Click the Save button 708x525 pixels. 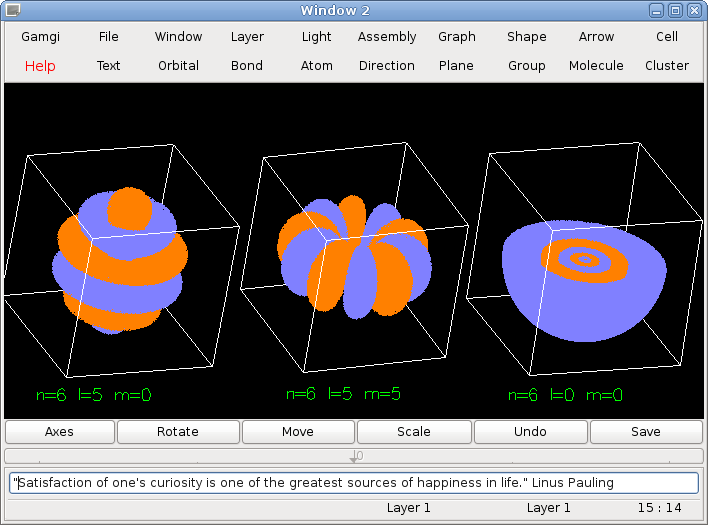[x=646, y=432]
